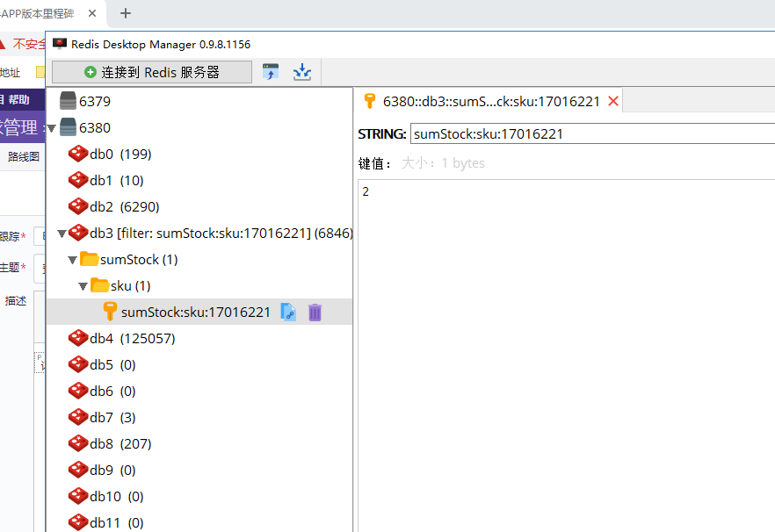The width and height of the screenshot is (775, 532).
Task: Select key sumStock:sku:17016221 in the tree
Action: [x=196, y=313]
